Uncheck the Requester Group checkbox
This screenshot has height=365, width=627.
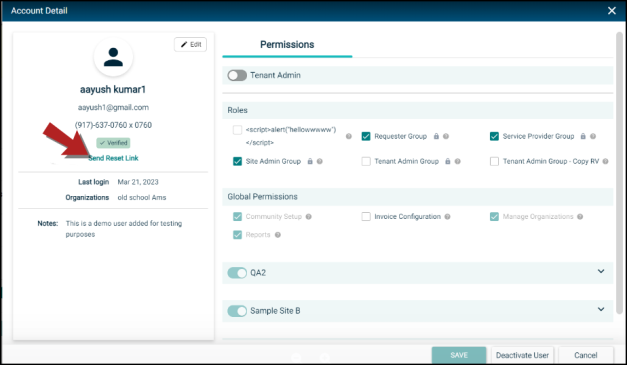tap(366, 136)
